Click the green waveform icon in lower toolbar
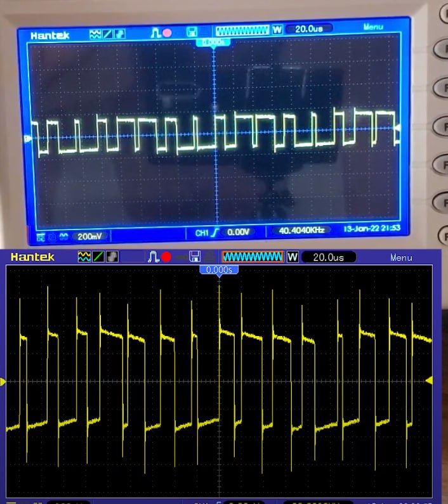The image size is (448, 504). click(x=84, y=257)
